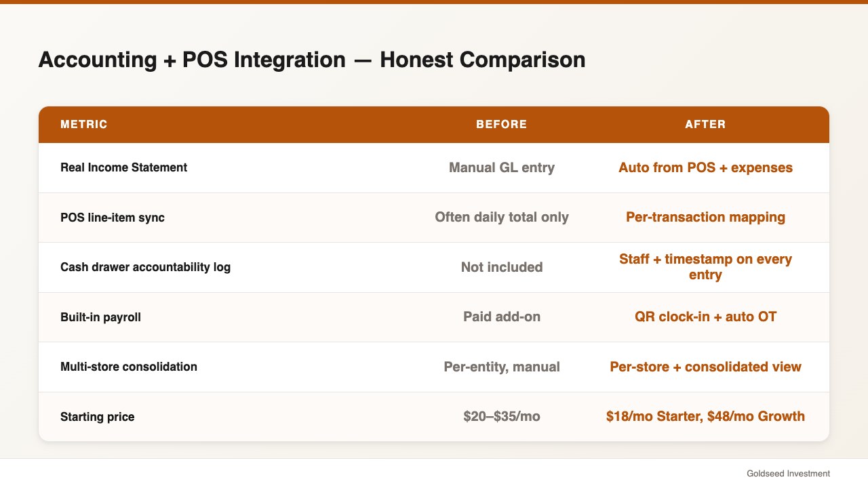Click the 'Goldseed Investment' footer text

coord(788,474)
